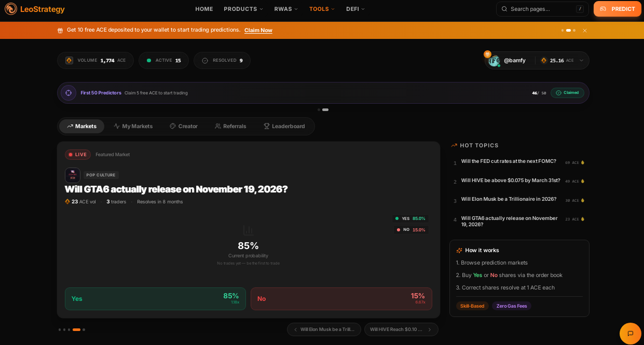644x345 pixels.
Task: Click 'Resolves in 8 months' text
Action: coord(160,202)
